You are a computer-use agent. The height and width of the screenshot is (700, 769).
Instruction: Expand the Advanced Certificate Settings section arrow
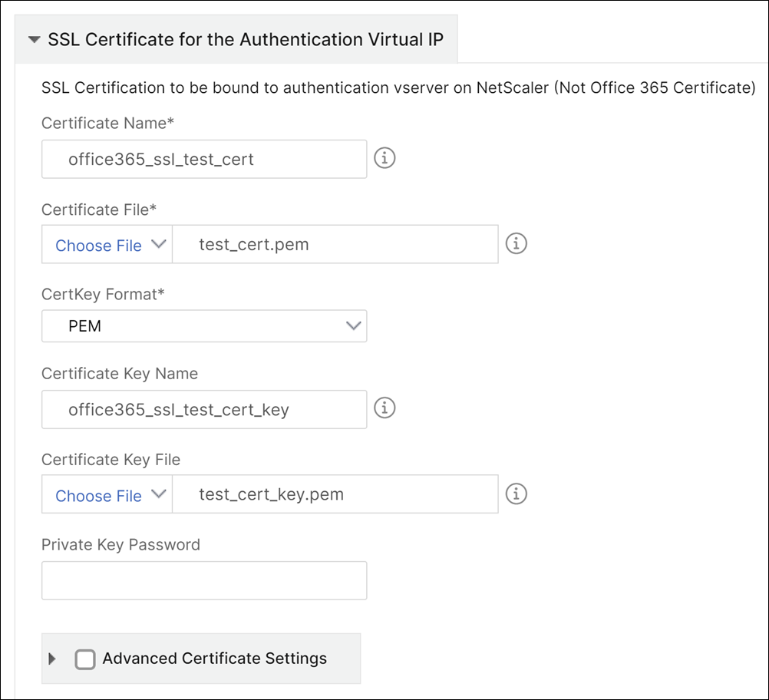pos(52,659)
